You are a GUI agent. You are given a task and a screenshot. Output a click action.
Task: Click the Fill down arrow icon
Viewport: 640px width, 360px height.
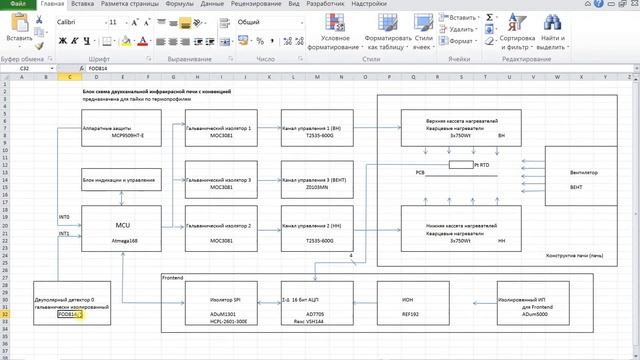(x=489, y=29)
